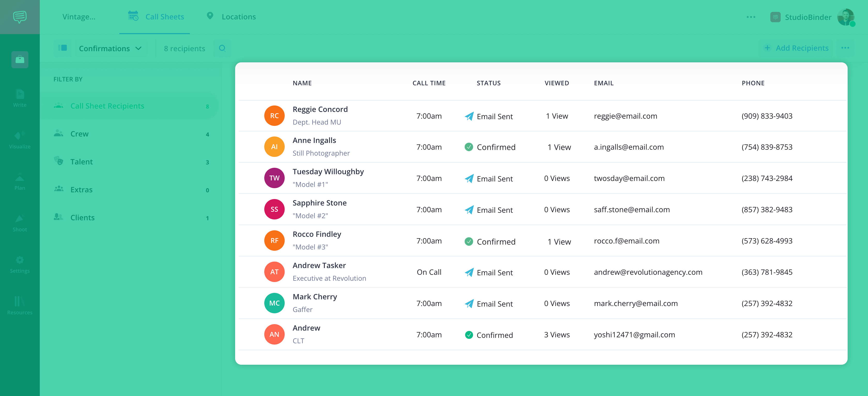Open the top navigation more options ellipsis
868x396 pixels.
click(751, 17)
